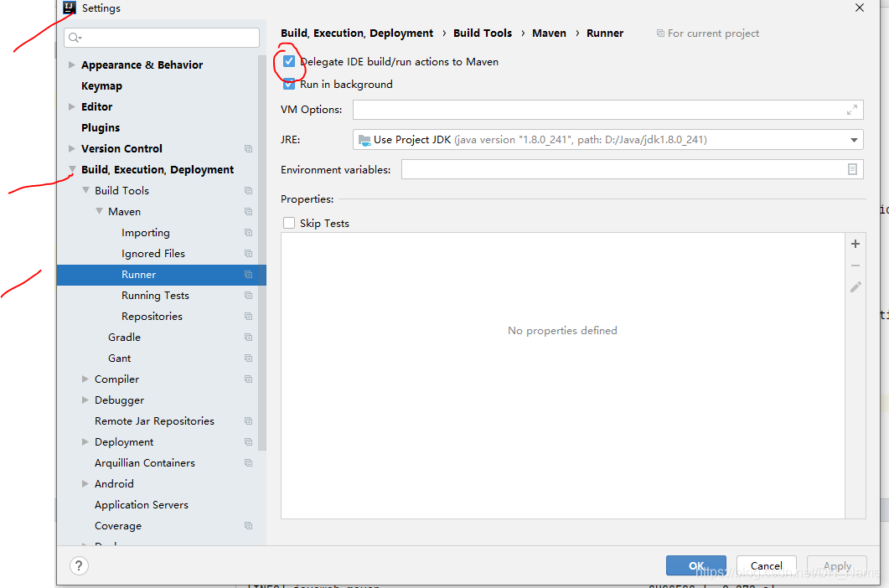Edit property using the pencil icon
889x588 pixels.
tap(855, 287)
